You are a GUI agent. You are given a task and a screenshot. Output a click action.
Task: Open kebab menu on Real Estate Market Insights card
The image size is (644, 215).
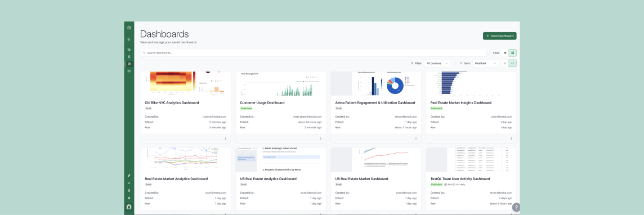tap(511, 138)
